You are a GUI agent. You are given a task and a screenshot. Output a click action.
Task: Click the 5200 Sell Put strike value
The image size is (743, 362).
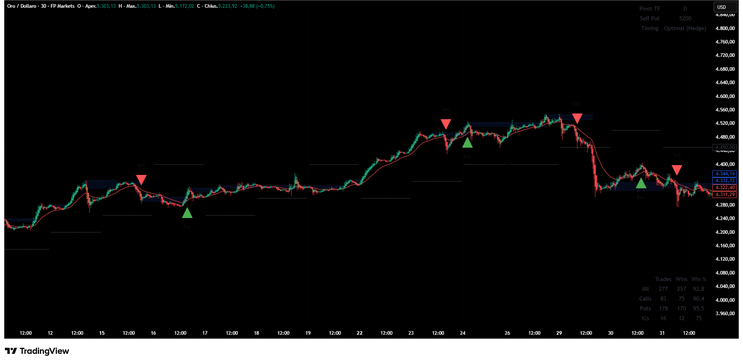685,18
